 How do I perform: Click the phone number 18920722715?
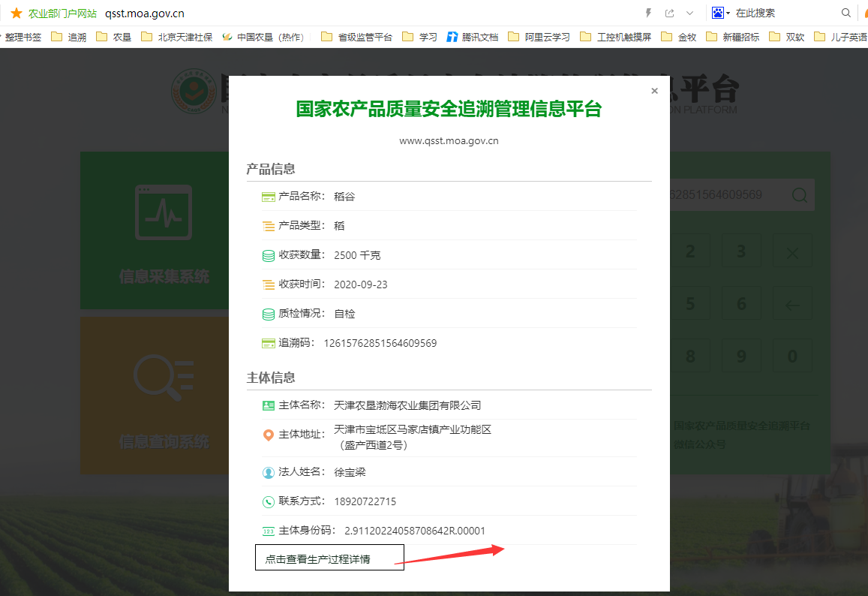365,502
